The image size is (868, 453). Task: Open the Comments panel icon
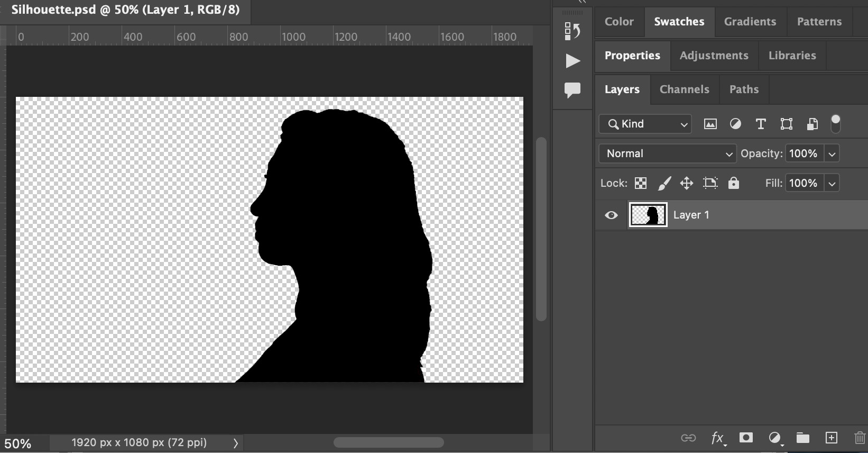[x=572, y=90]
